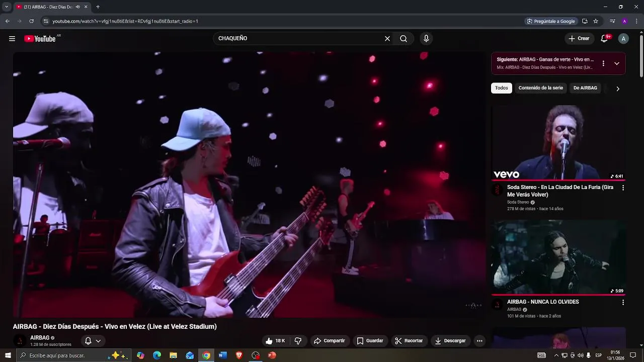
Task: Open AIRBAG - NUNCA LO OLVIDES title
Action: click(543, 302)
